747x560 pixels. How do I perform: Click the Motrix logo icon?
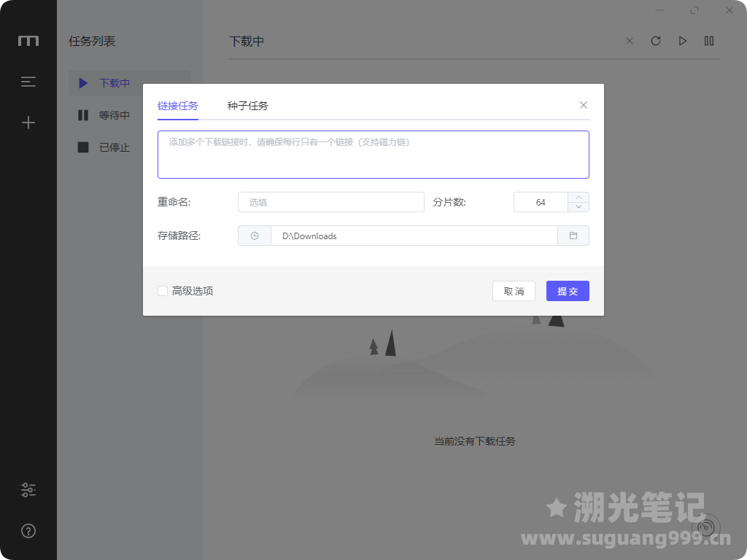pyautogui.click(x=28, y=41)
